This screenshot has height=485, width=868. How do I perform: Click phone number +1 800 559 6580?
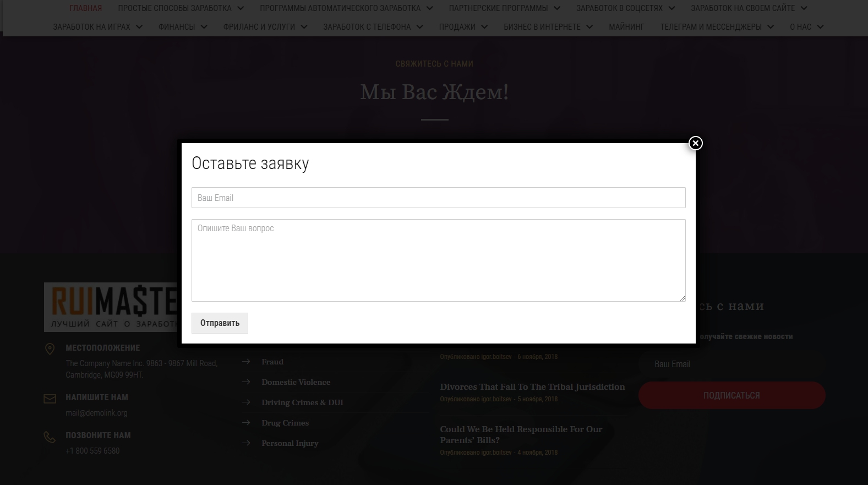[92, 451]
